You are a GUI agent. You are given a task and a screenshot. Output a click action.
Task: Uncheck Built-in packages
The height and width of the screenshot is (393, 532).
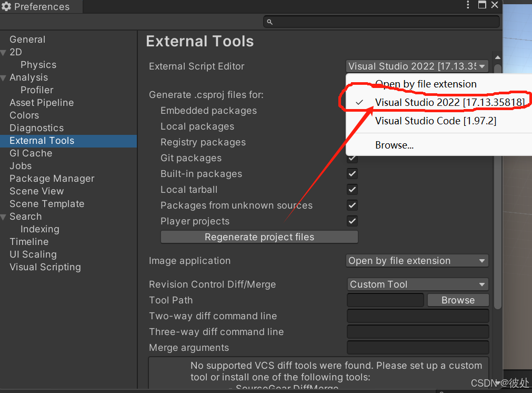[352, 174]
